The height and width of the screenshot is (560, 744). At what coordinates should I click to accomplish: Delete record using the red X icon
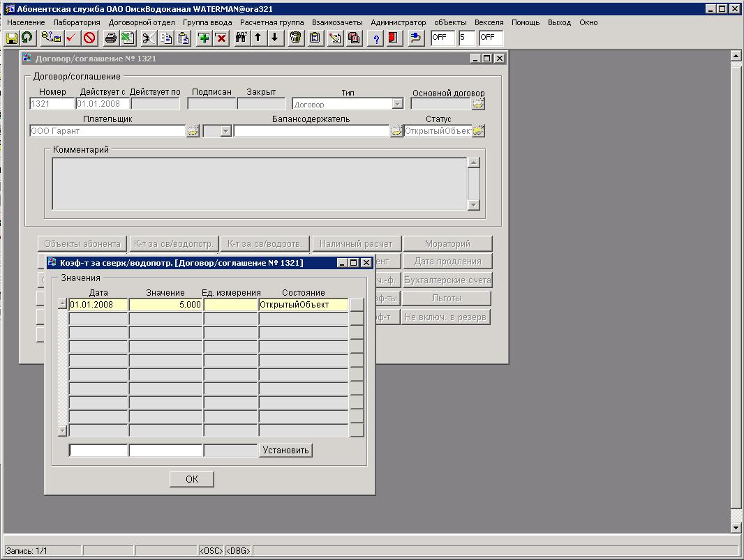(221, 38)
